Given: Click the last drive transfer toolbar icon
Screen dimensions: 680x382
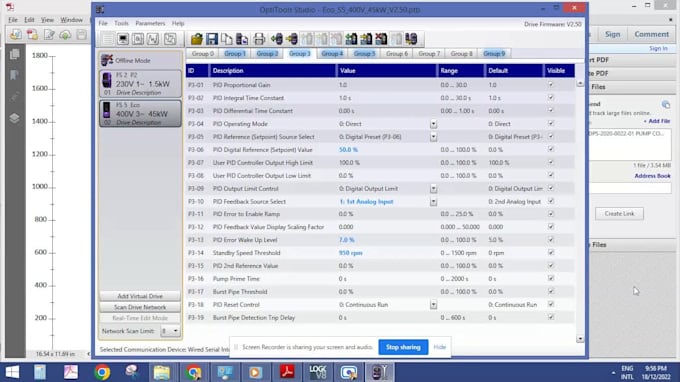Looking at the screenshot, I should tap(411, 39).
